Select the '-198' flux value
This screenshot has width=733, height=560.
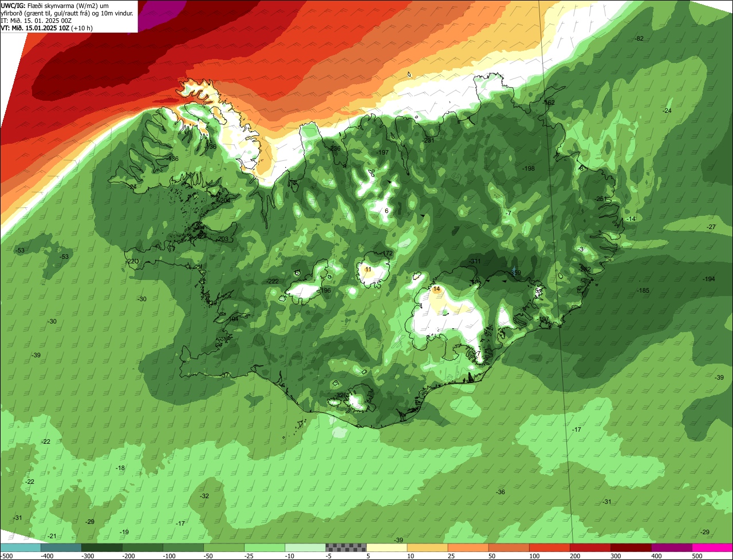528,168
